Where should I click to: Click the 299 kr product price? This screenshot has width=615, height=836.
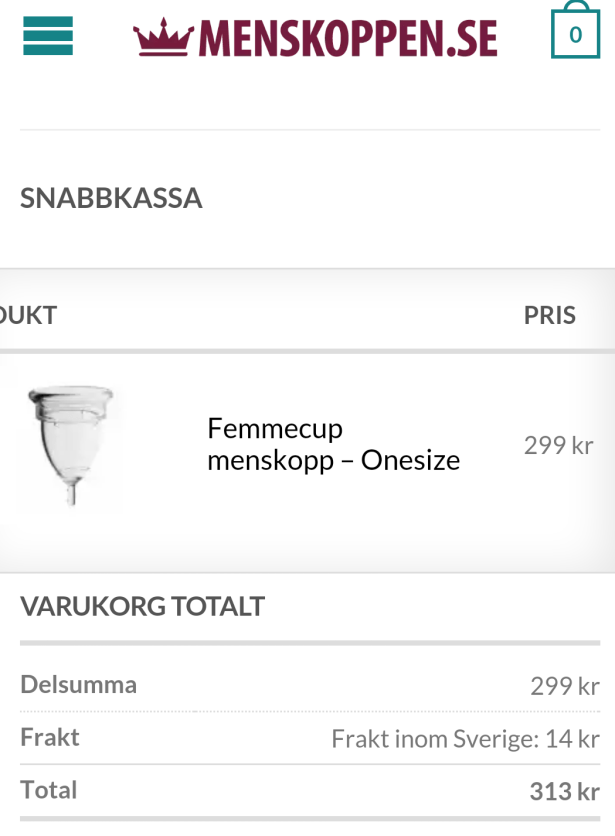558,445
